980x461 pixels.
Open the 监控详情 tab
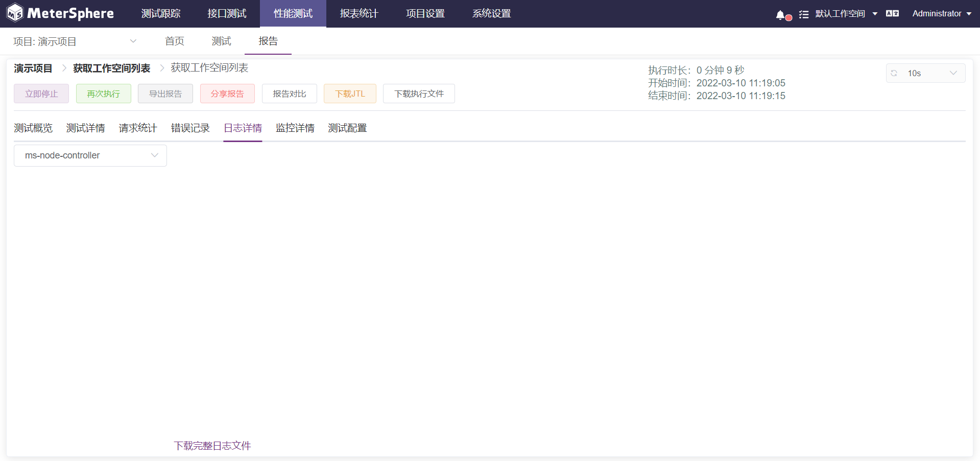[x=295, y=128]
